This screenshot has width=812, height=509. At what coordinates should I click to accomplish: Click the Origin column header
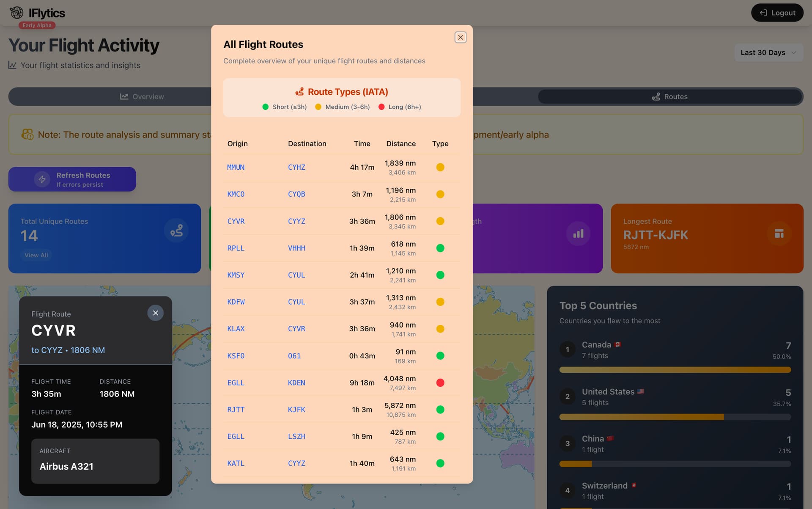tap(237, 144)
